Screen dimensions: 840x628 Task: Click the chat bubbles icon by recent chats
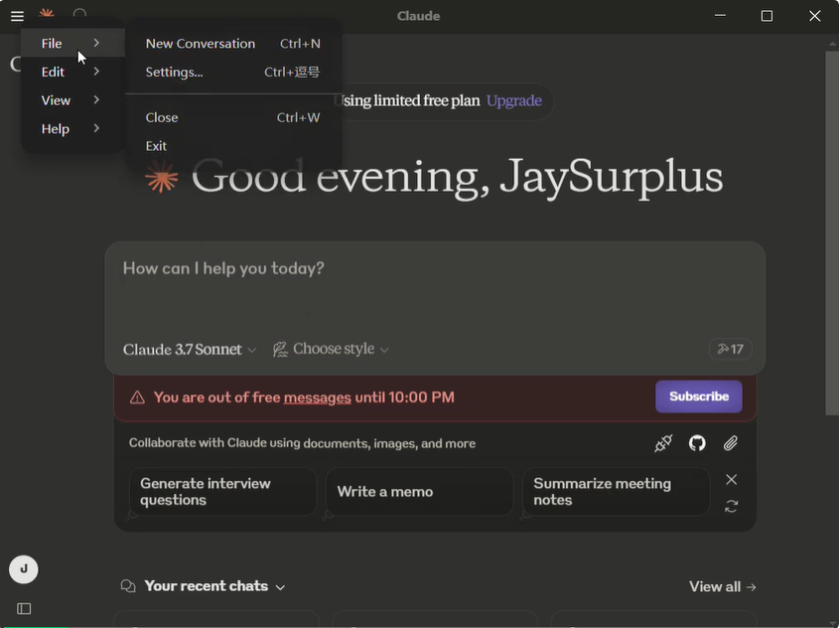click(x=128, y=585)
